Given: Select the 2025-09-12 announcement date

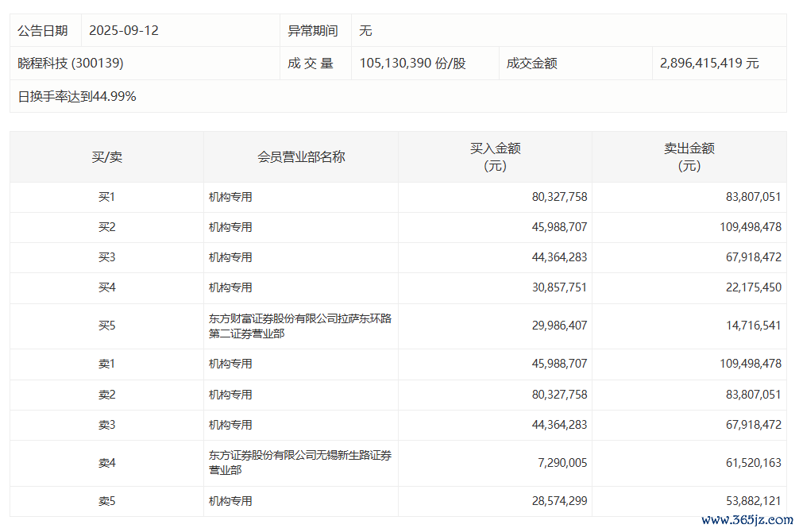Looking at the screenshot, I should (x=124, y=31).
